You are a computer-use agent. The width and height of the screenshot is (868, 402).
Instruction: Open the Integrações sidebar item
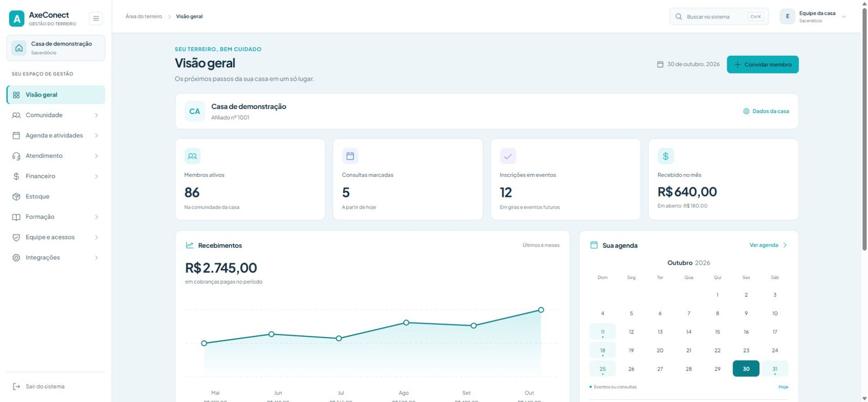(56, 258)
